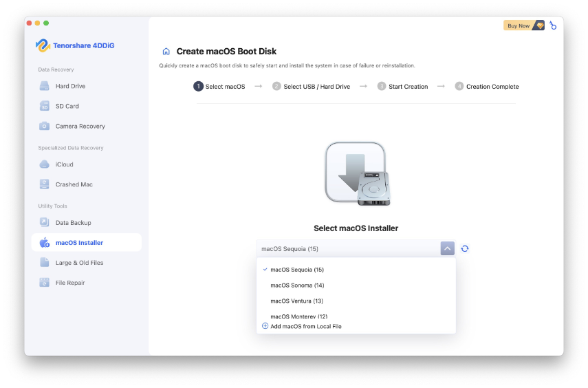Viewport: 588px width, 388px height.
Task: Click the Tenorshare 4DDiG logo
Action: click(43, 45)
